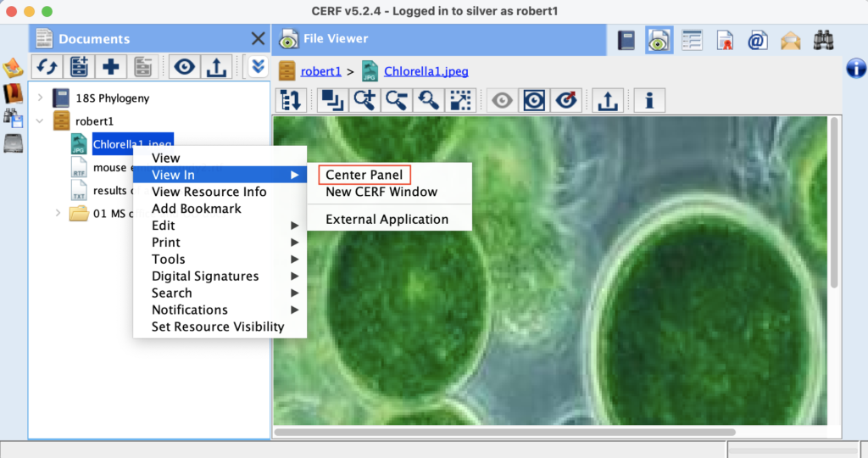Collapse the robert1 tree node
868x458 pixels.
[40, 121]
